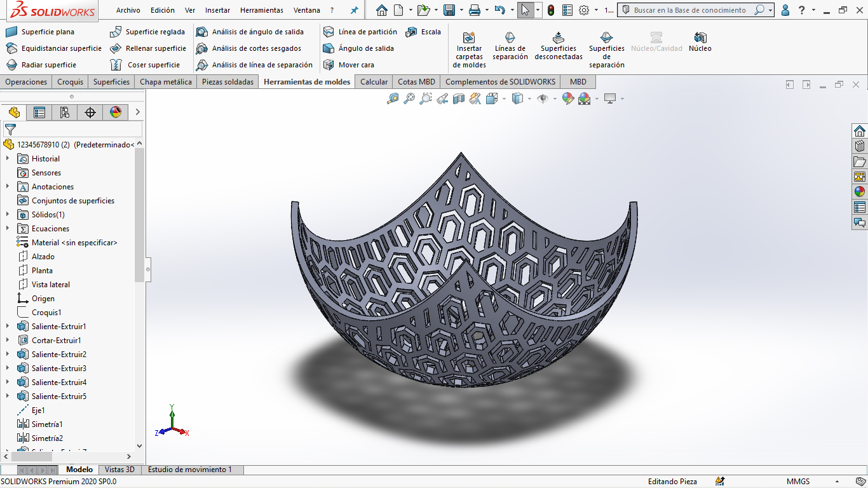Click the Escala tool icon
Image resolution: width=868 pixels, height=488 pixels.
(412, 32)
